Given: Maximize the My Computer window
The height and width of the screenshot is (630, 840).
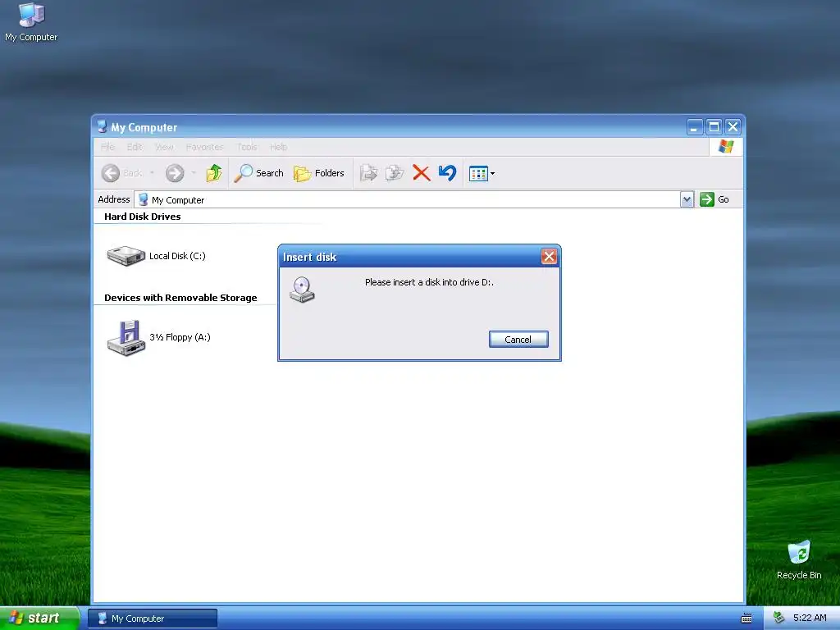Looking at the screenshot, I should coord(714,127).
